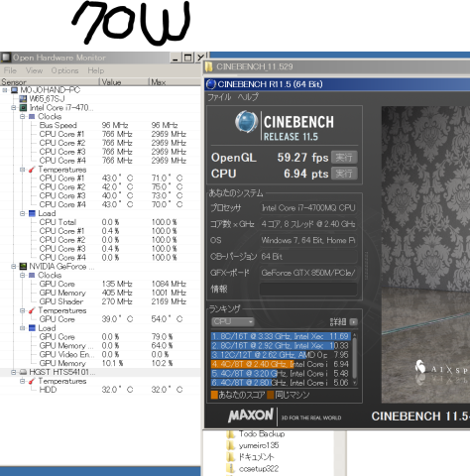Click the 同じマシン legend swatch
Screen dimensions: 470x476
point(271,395)
